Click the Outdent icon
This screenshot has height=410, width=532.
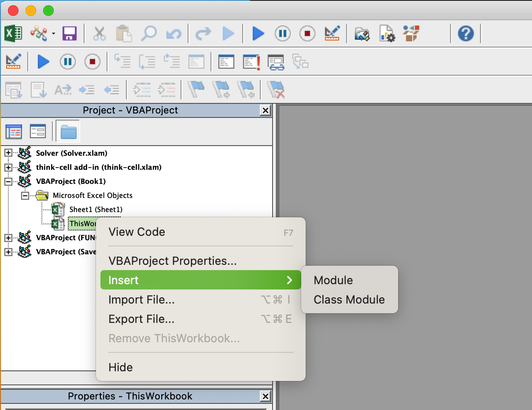112,90
